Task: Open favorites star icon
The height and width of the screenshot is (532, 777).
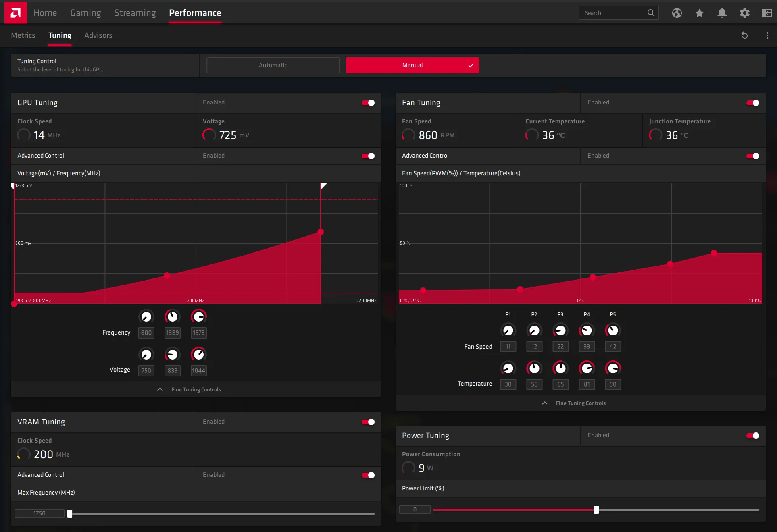Action: click(700, 13)
